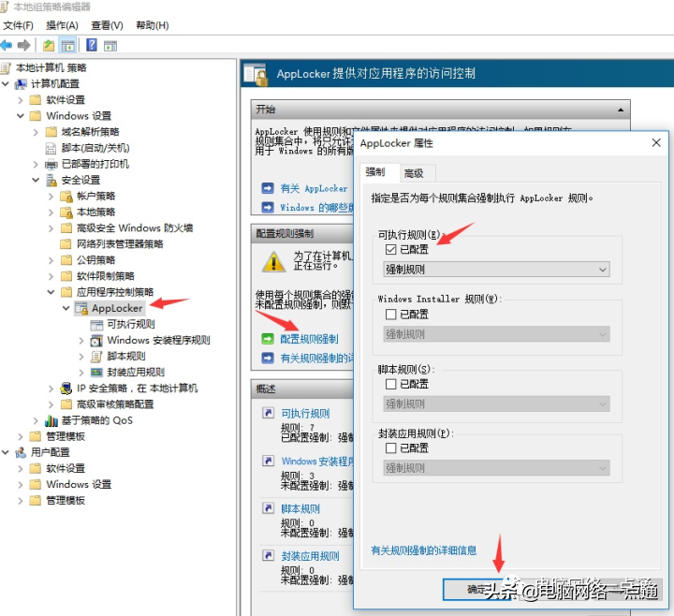Click the 基于策略的 QoS chart icon
This screenshot has height=616, width=674.
[51, 420]
